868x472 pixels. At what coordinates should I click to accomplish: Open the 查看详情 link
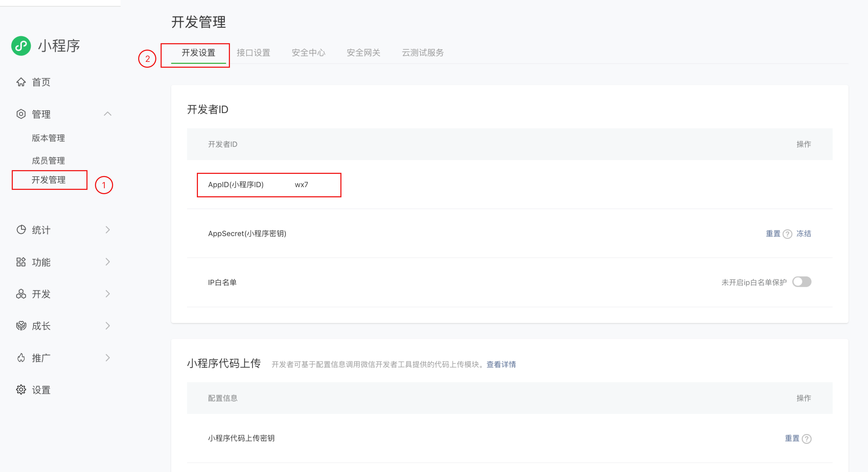501,365
